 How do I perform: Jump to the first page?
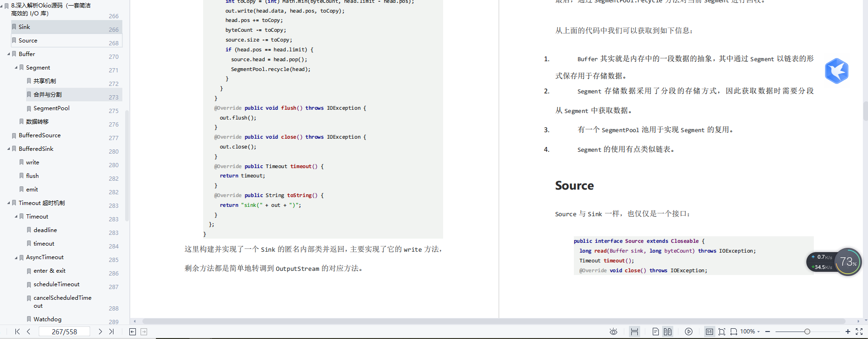17,332
